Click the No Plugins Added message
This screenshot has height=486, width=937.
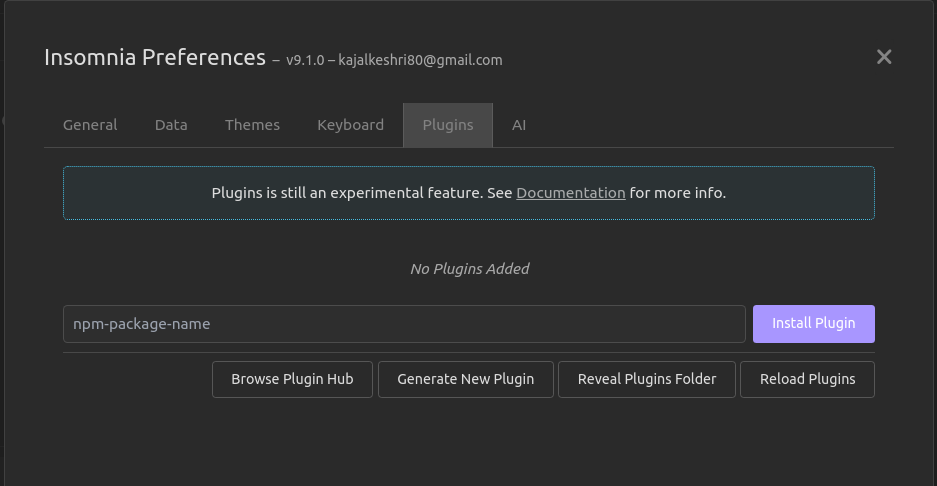point(469,268)
